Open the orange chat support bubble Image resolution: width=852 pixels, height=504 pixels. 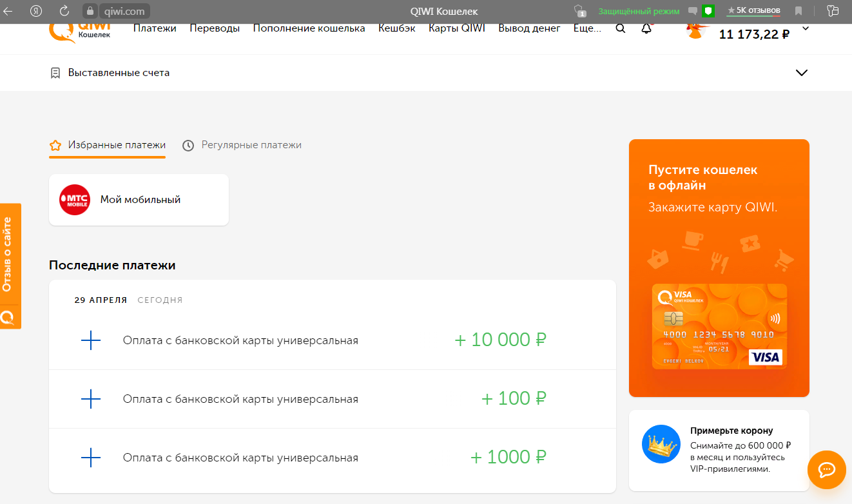tap(826, 469)
